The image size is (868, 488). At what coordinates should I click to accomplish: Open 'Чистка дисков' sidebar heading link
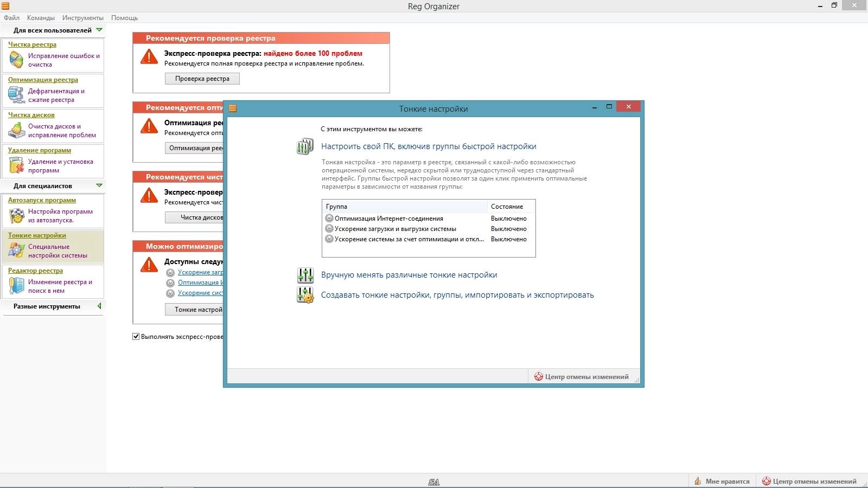(x=31, y=115)
